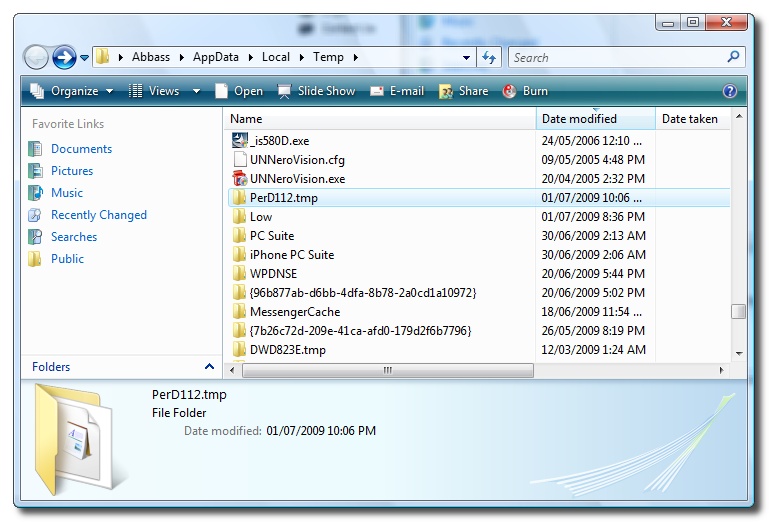Viewport: 769px width, 522px height.
Task: Sort by the Name column header
Action: point(380,119)
